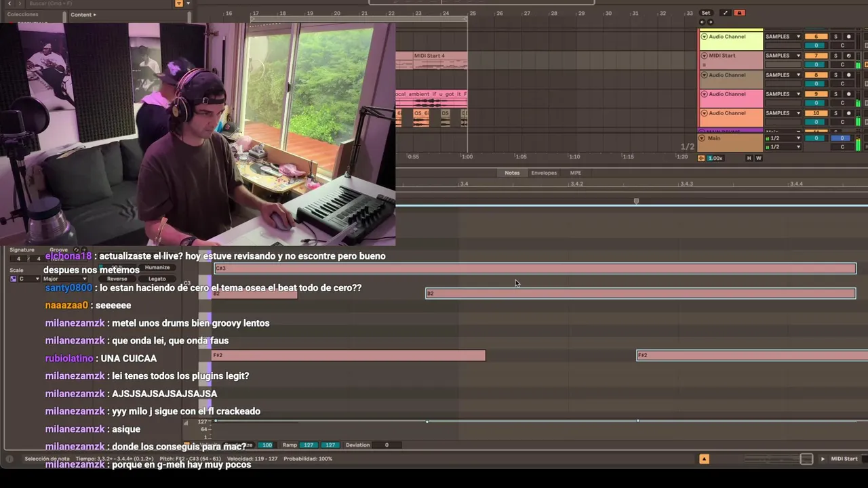Select the C#3 note in piano roll
This screenshot has height=488, width=868.
point(535,268)
